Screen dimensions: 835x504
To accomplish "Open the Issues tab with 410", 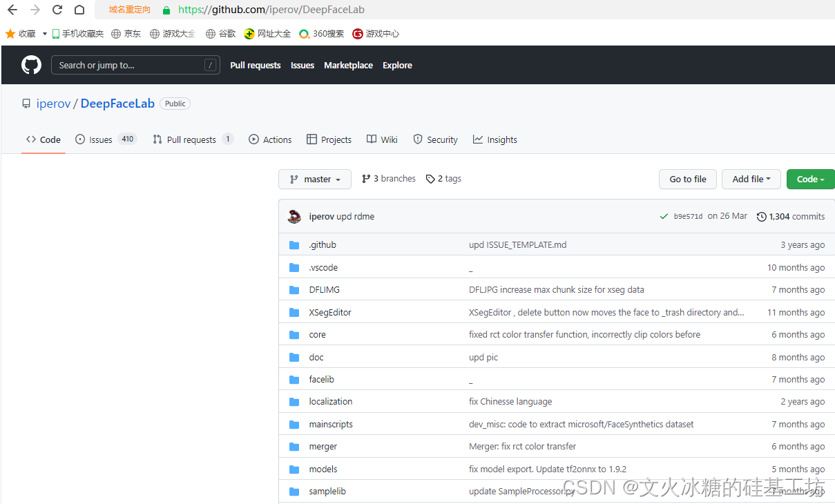I will (x=106, y=139).
